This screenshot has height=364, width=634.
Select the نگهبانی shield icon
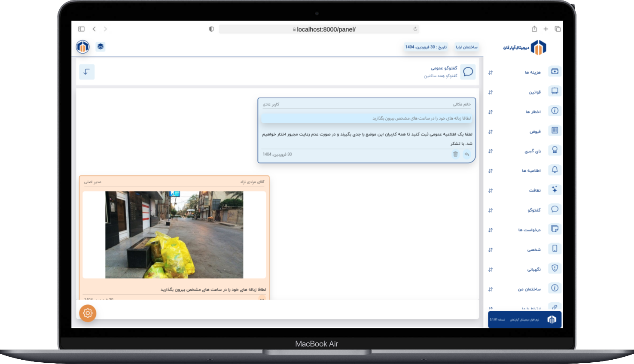tap(555, 269)
